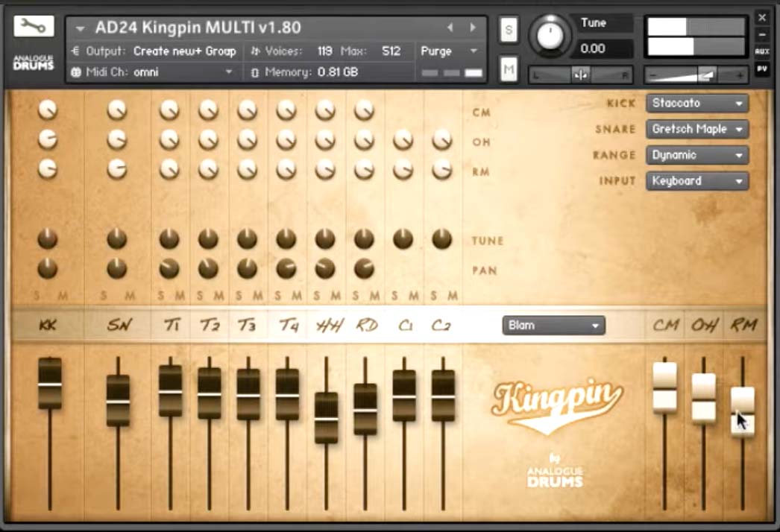
Task: Mute the RD ride channel
Action: click(374, 296)
